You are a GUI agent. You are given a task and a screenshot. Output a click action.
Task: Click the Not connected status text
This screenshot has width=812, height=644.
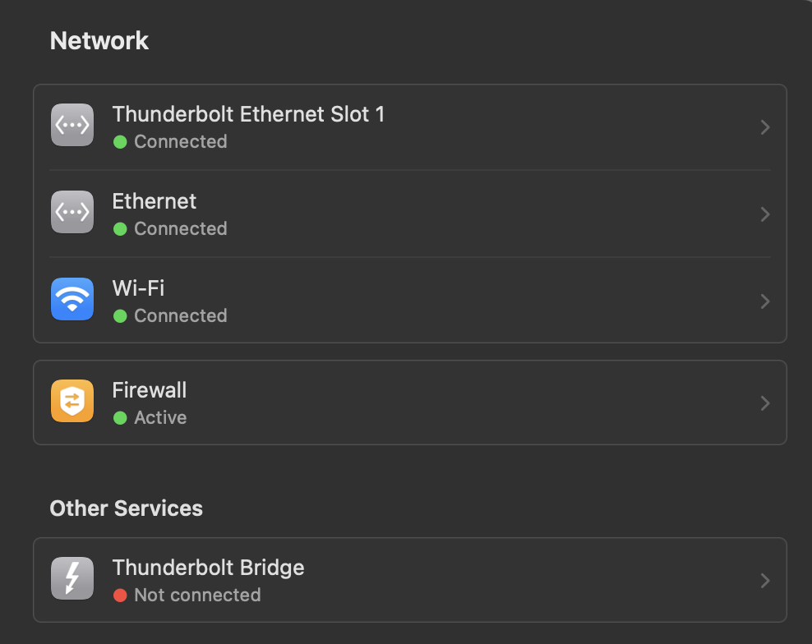coord(197,595)
